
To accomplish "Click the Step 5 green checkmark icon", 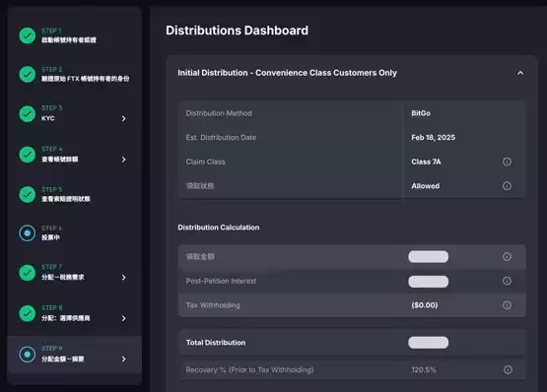I will [x=28, y=194].
